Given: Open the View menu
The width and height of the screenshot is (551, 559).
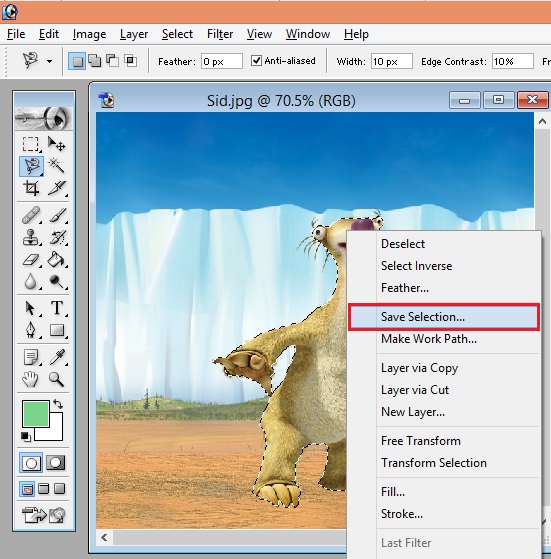Looking at the screenshot, I should tap(259, 34).
